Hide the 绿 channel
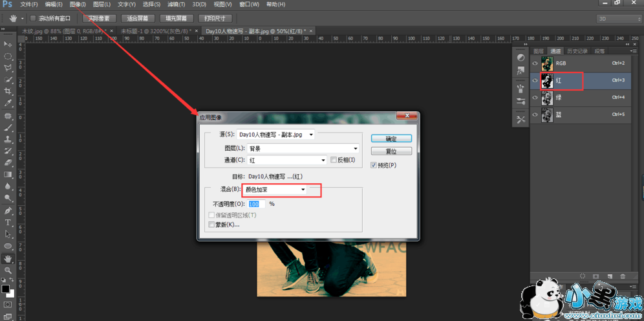Image resolution: width=644 pixels, height=321 pixels. pos(535,98)
